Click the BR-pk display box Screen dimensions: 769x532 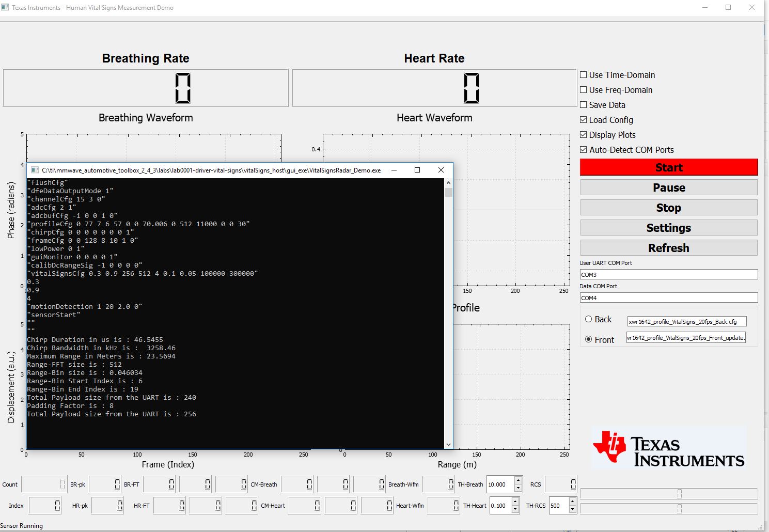105,484
